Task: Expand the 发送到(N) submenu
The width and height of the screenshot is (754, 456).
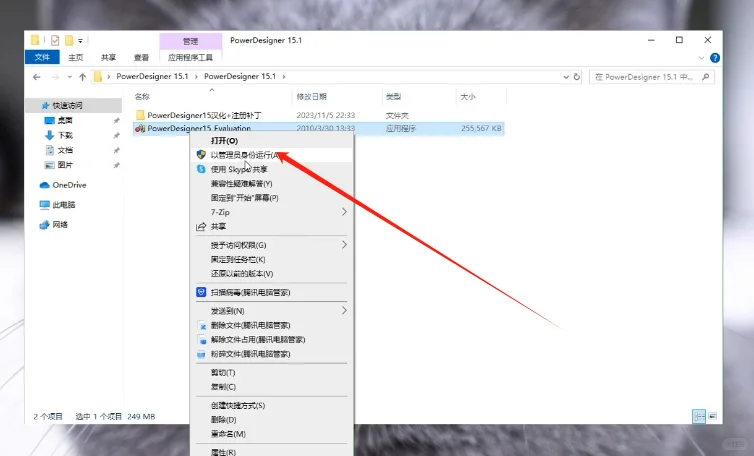Action: pyautogui.click(x=272, y=311)
